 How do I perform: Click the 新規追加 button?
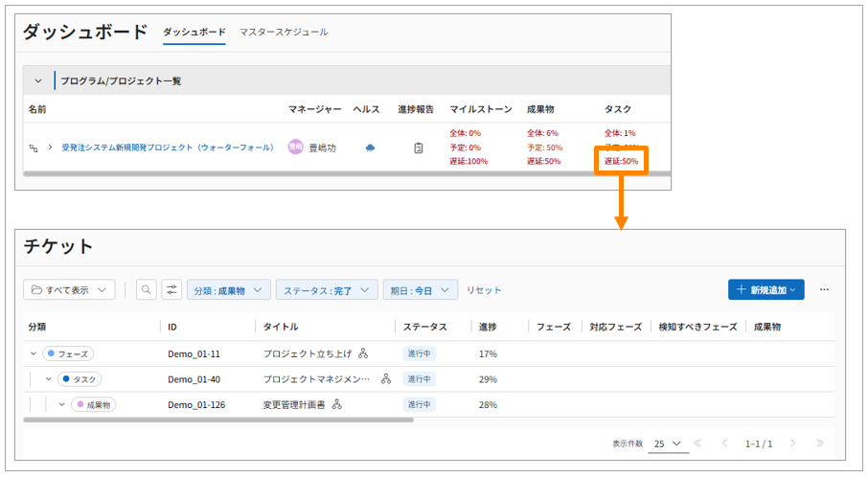[765, 290]
